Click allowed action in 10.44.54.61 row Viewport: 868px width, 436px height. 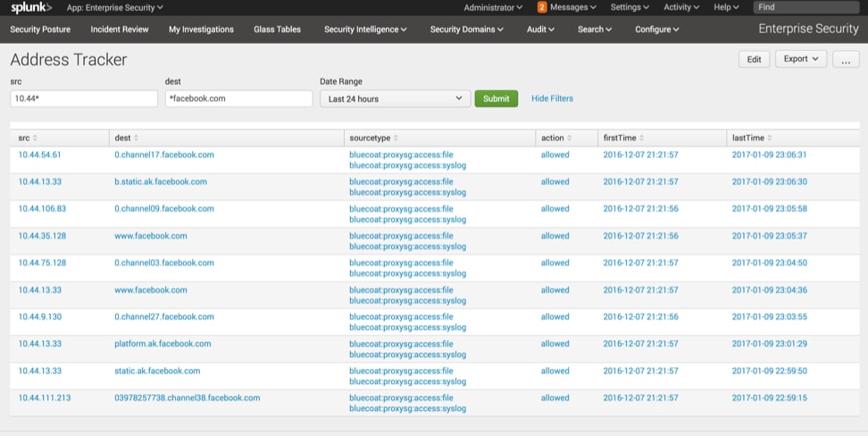[x=555, y=155]
